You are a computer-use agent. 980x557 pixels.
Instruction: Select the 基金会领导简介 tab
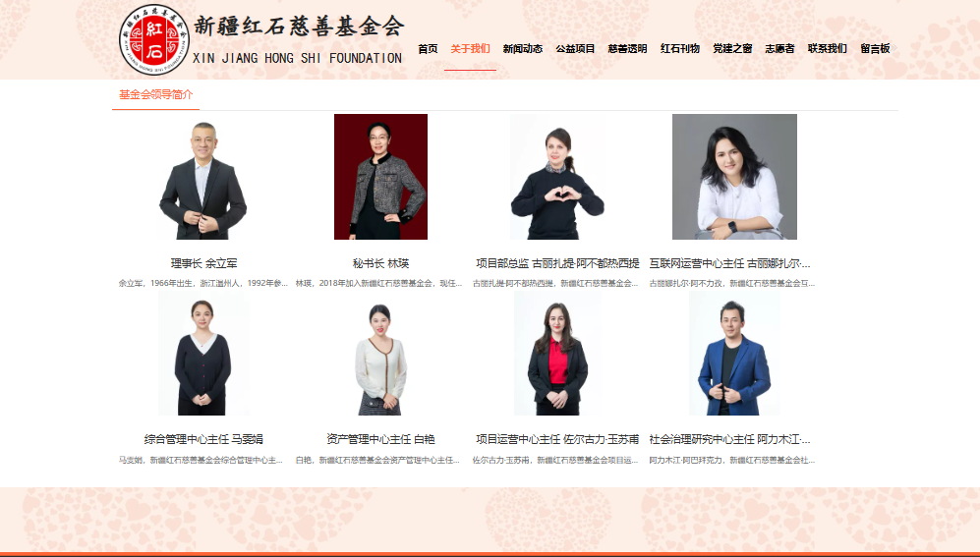click(155, 95)
